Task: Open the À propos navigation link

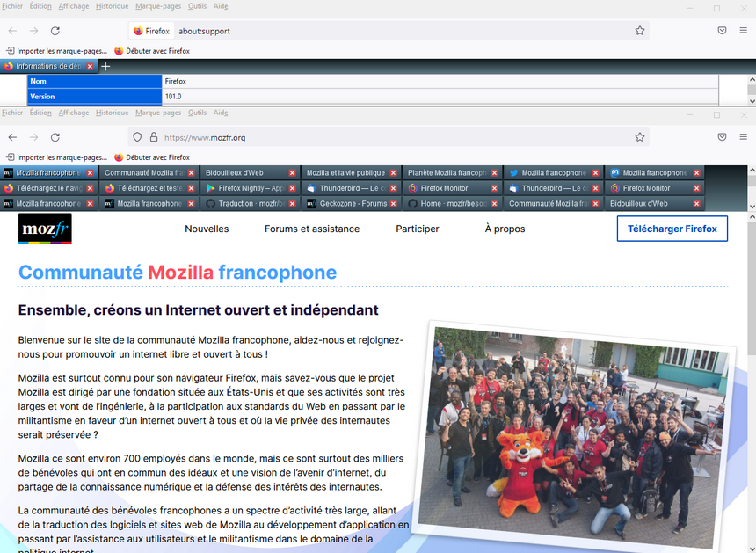Action: tap(505, 229)
